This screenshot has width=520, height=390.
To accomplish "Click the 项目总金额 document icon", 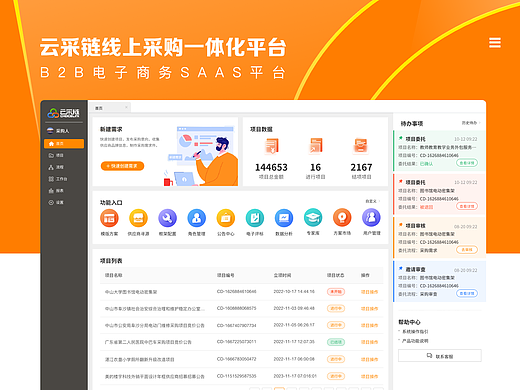I will click(272, 146).
